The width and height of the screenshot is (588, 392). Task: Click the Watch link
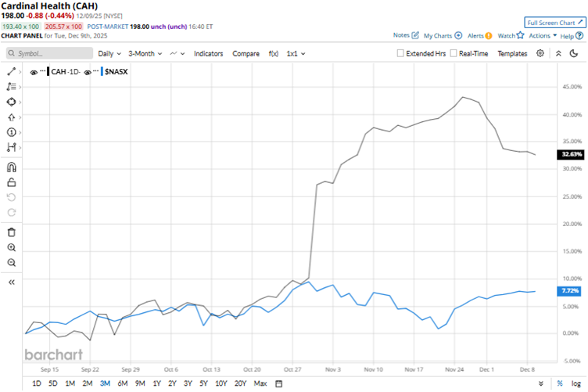point(506,36)
